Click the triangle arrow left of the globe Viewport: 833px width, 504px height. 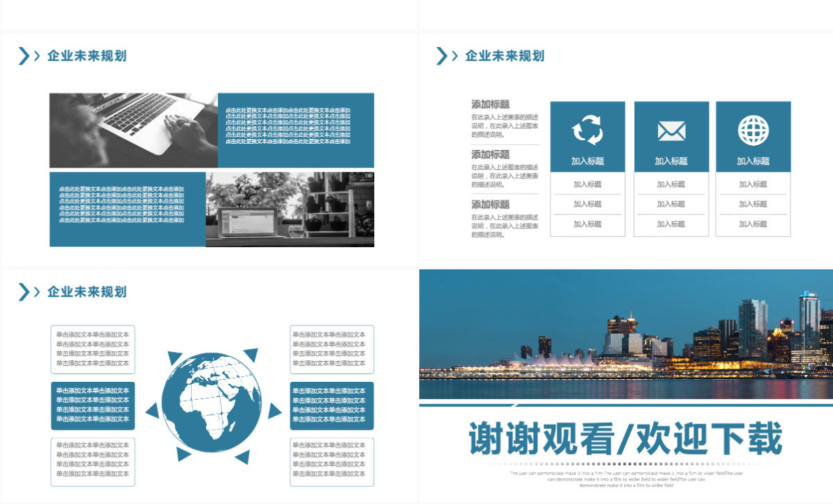[x=151, y=410]
